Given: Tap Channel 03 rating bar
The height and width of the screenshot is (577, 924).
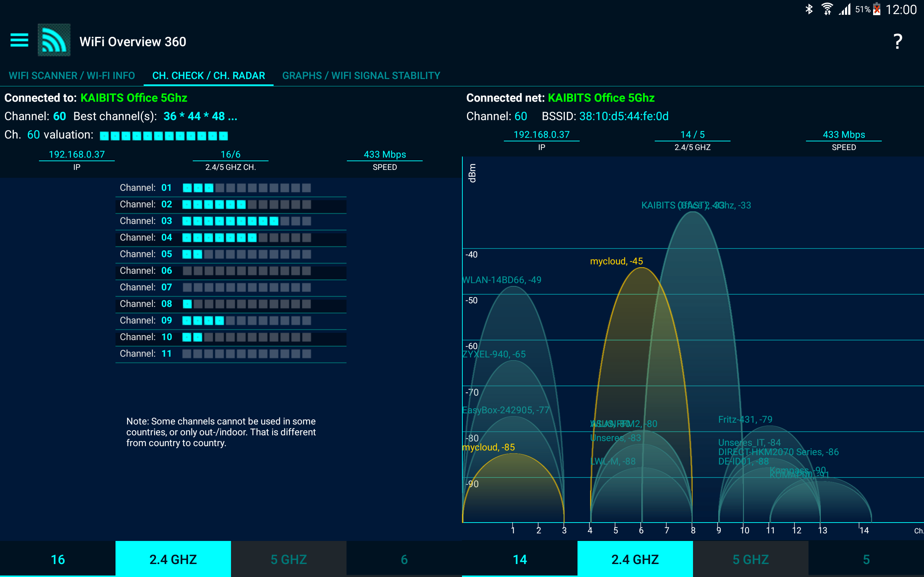Looking at the screenshot, I should [x=246, y=221].
